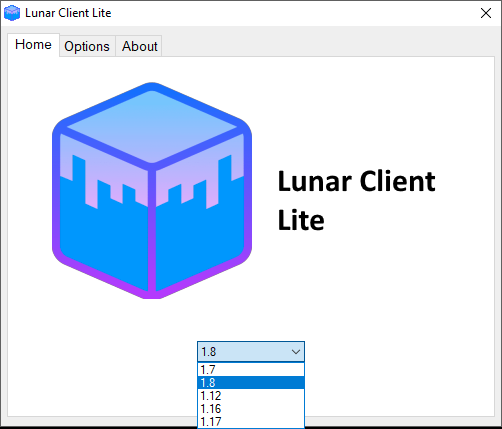Image resolution: width=502 pixels, height=429 pixels.
Task: Collapse the version dropdown arrow
Action: pos(296,352)
